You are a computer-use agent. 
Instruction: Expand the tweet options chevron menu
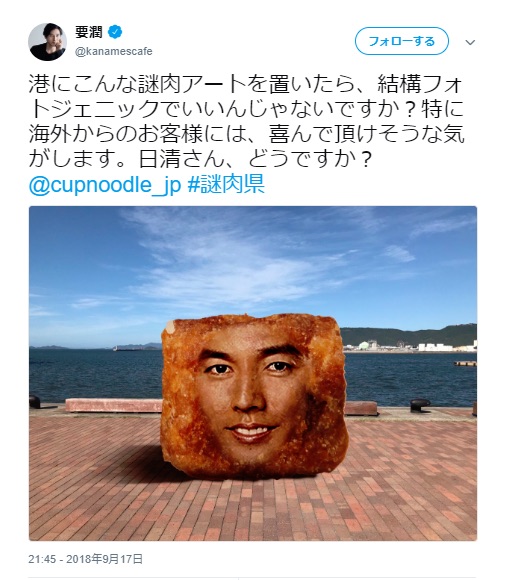tap(470, 42)
